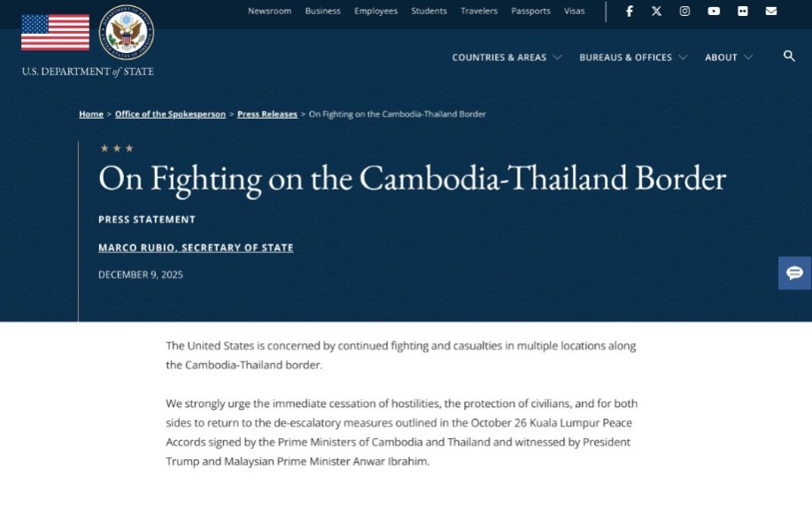Screen dimensions: 812x531
Task: Expand the Bureaus & Offices dropdown
Action: click(x=633, y=58)
